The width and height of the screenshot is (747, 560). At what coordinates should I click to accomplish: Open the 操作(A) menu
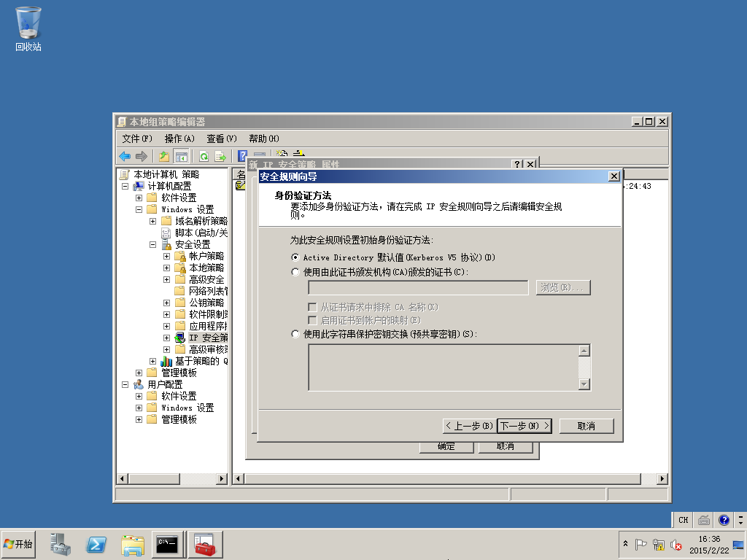tap(179, 139)
